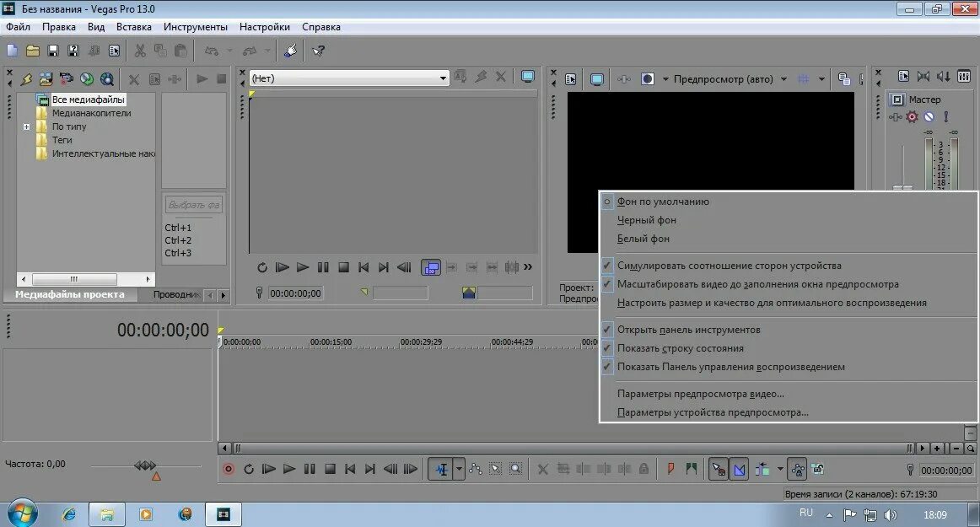980x527 pixels.
Task: Open a project via the Open folder icon
Action: [x=33, y=51]
